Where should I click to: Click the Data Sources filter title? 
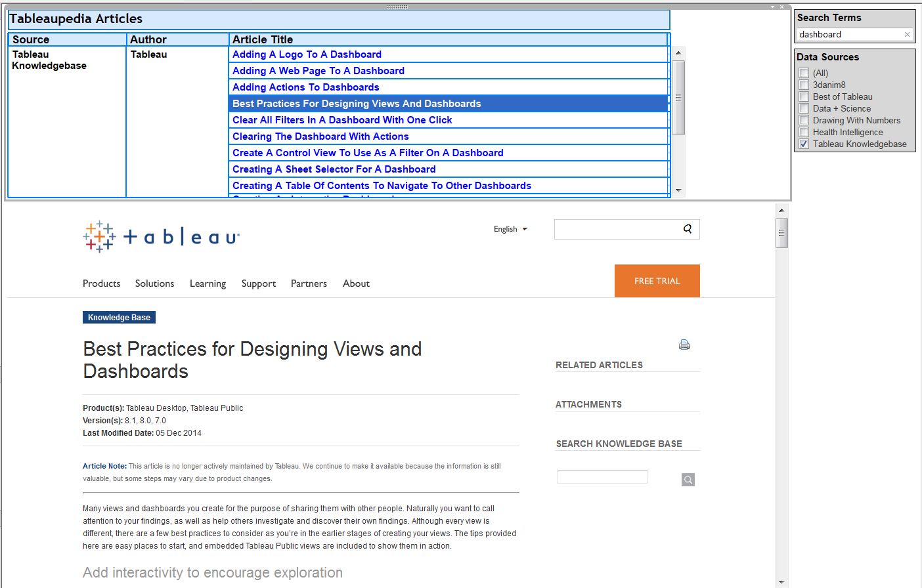click(828, 57)
